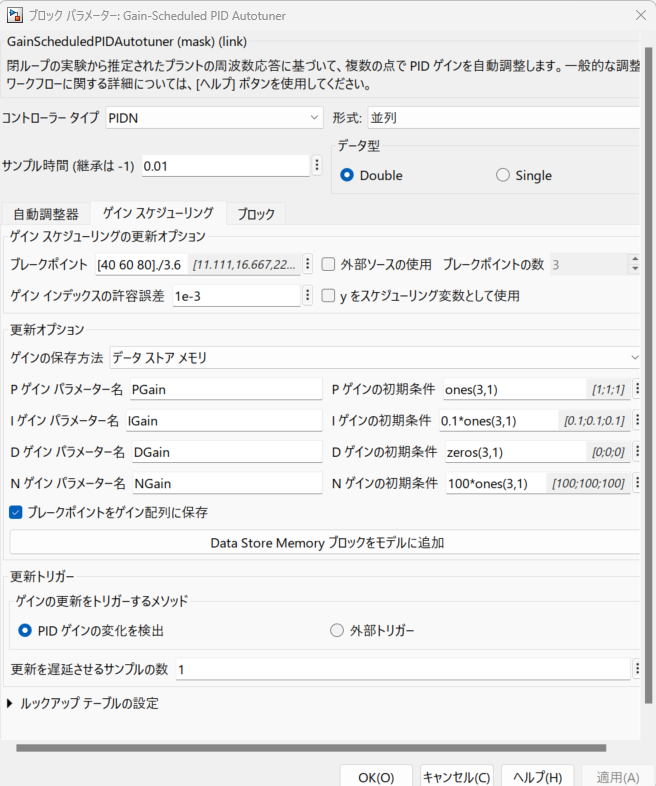Click the gain index tolerance field 1e-3
The width and height of the screenshot is (656, 786).
(237, 296)
